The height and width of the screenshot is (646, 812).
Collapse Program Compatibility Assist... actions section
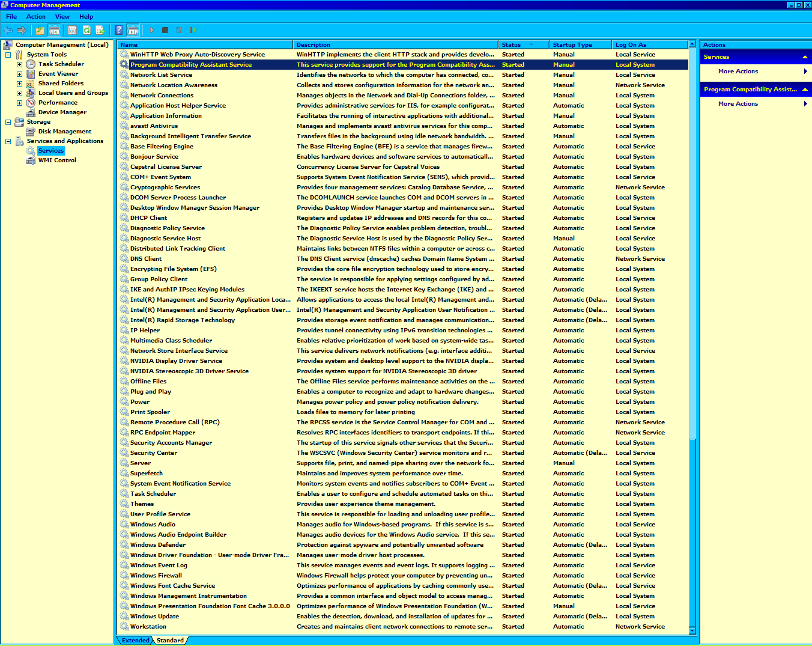[805, 90]
